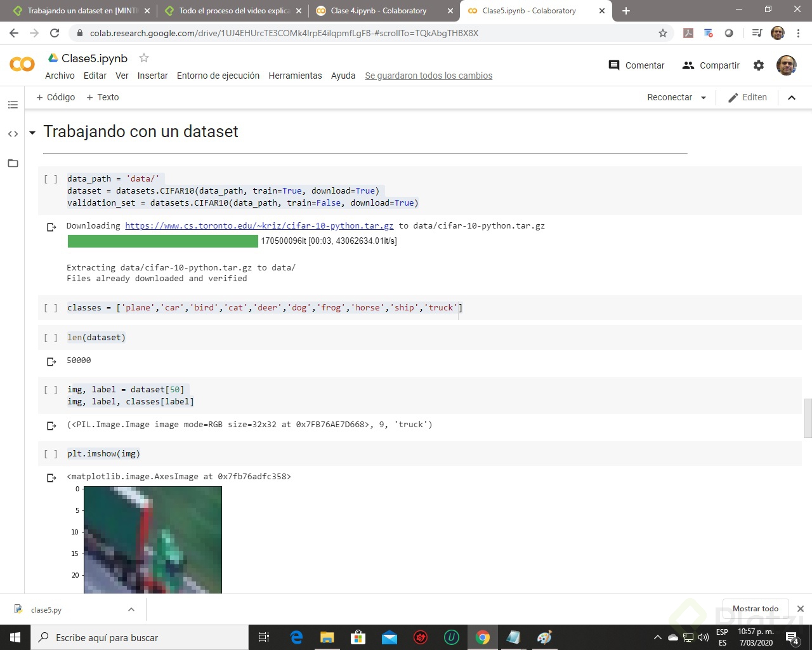Star the Clase5.ipynb notebook

click(144, 58)
